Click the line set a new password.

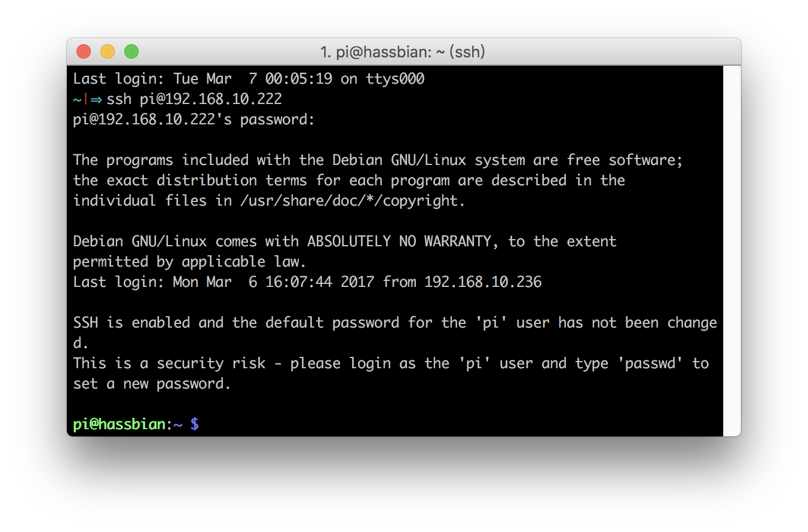[152, 384]
